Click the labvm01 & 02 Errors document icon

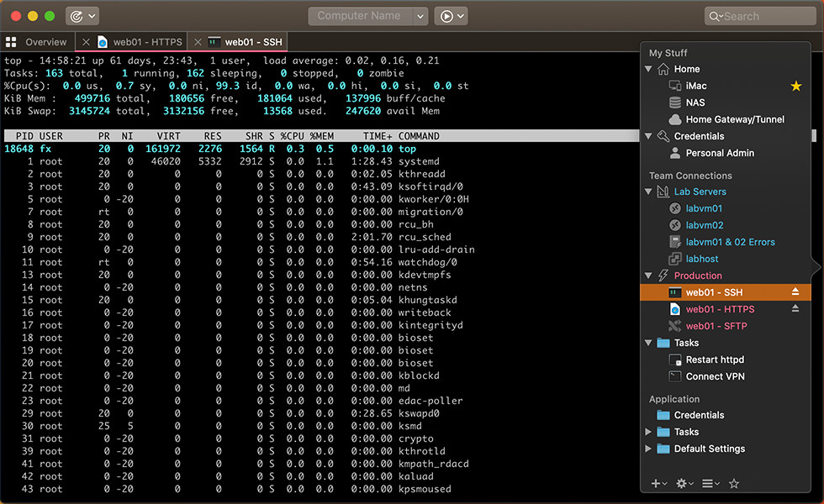pyautogui.click(x=674, y=242)
